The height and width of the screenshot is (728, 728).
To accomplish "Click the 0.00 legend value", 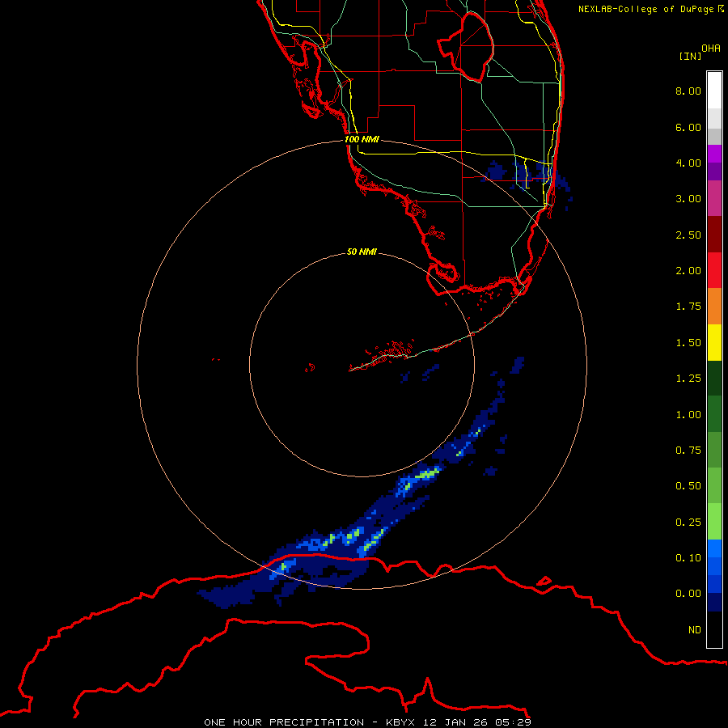I will pos(688,594).
